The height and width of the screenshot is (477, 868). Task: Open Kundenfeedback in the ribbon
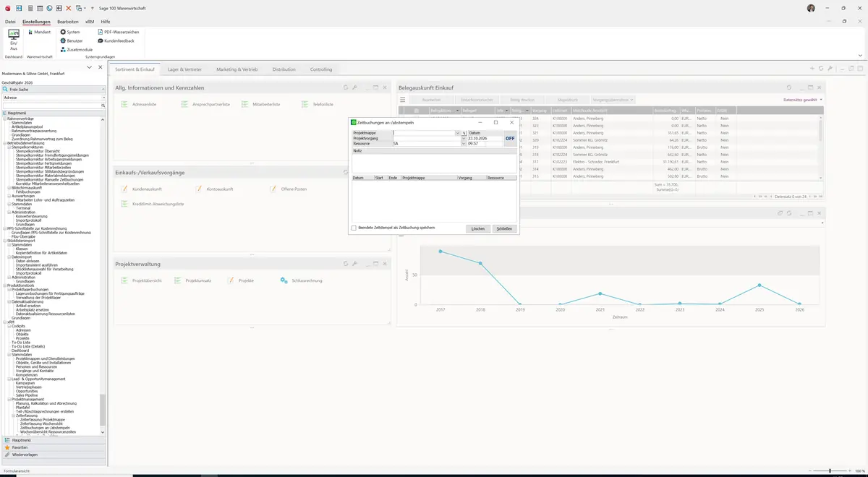pos(116,41)
